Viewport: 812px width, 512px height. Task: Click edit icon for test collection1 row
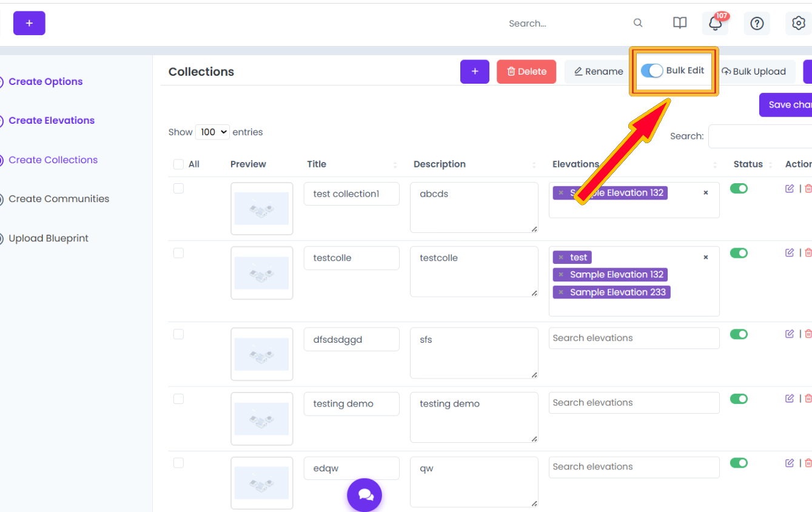[x=789, y=189]
